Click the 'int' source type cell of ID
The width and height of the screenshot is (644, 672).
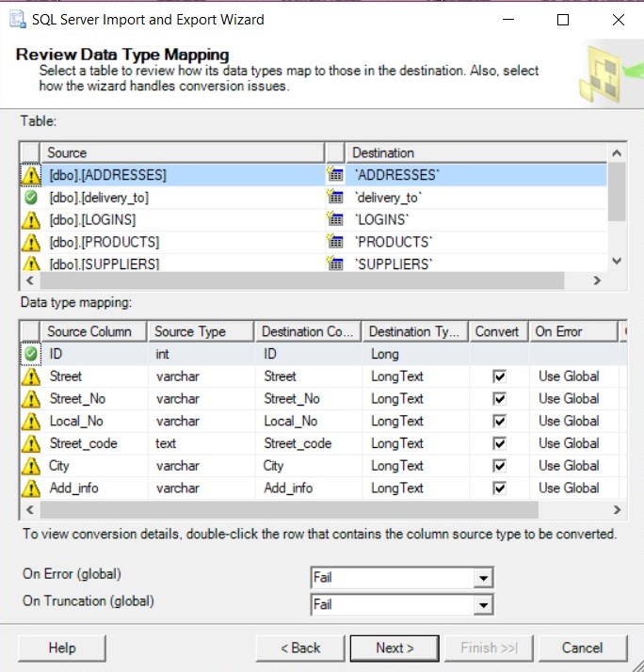pos(201,354)
